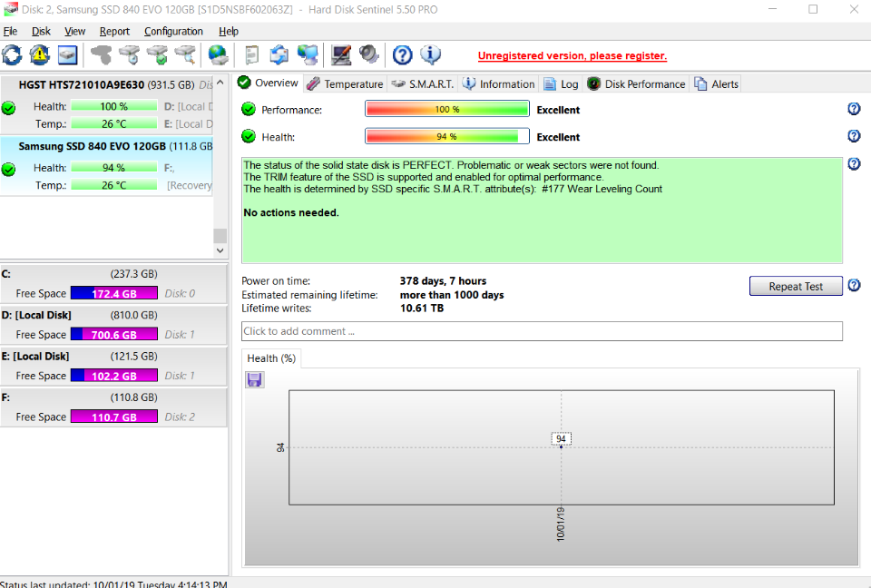Viewport: 871px width, 588px height.
Task: Switch to the Alerts tab
Action: [717, 83]
